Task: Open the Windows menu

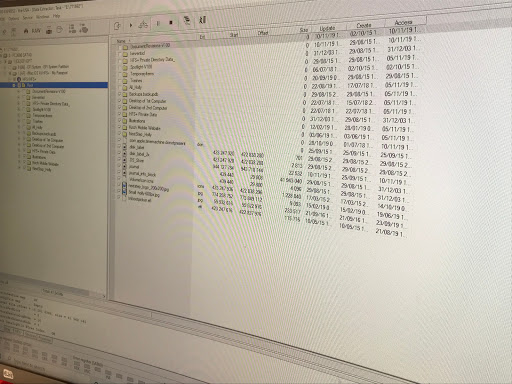Action: [x=43, y=17]
